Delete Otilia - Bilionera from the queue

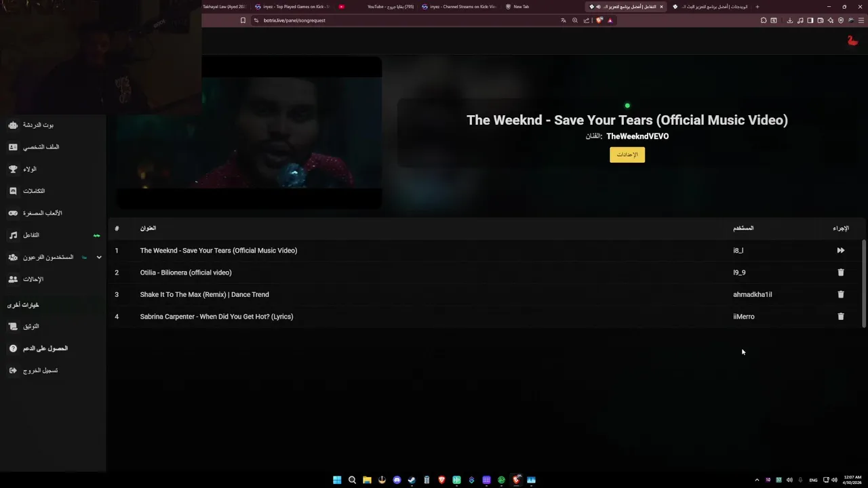[841, 272]
